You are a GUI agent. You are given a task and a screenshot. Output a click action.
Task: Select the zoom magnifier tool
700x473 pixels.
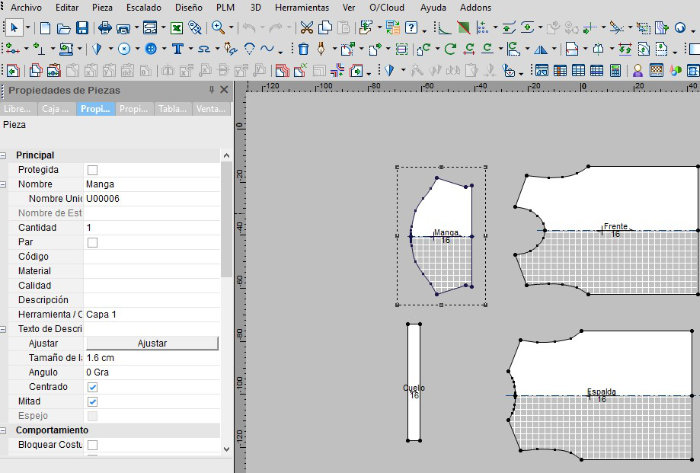click(217, 28)
